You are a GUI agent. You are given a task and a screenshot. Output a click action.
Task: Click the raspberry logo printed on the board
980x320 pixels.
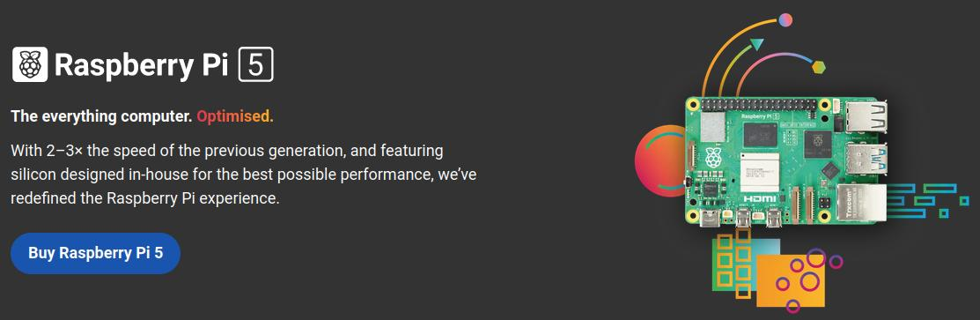click(714, 158)
